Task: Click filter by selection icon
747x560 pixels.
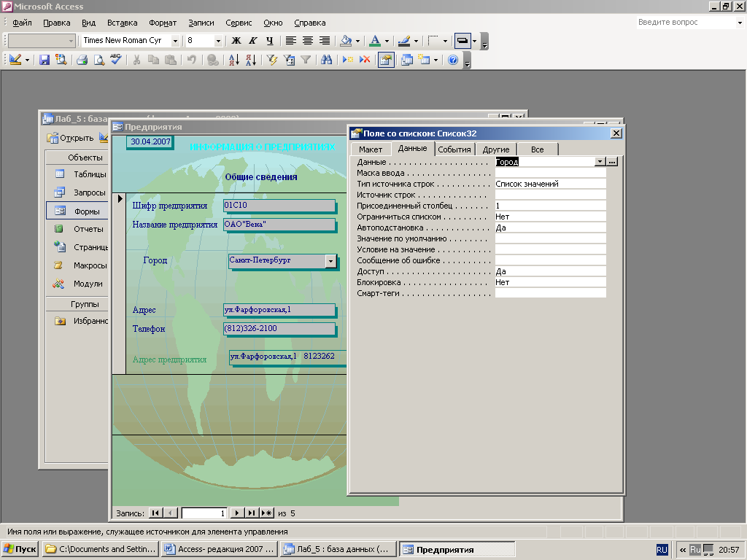Action: [272, 60]
